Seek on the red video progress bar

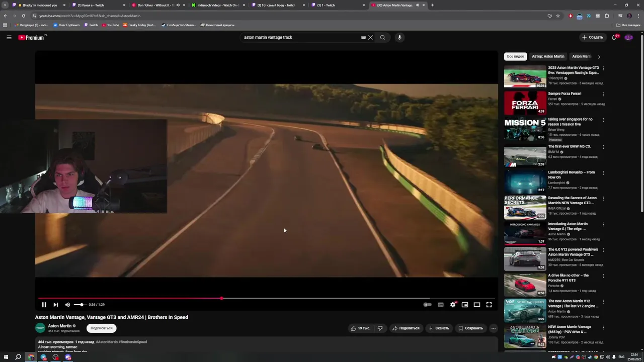(266, 298)
